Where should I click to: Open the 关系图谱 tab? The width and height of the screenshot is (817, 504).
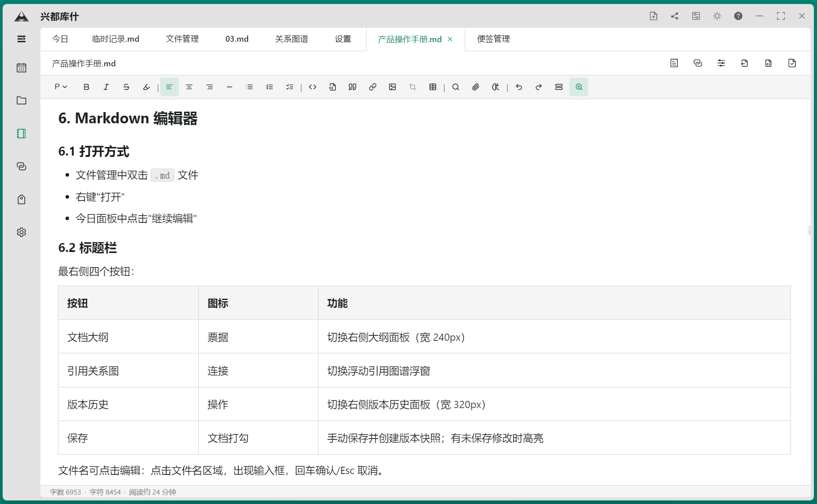click(292, 39)
